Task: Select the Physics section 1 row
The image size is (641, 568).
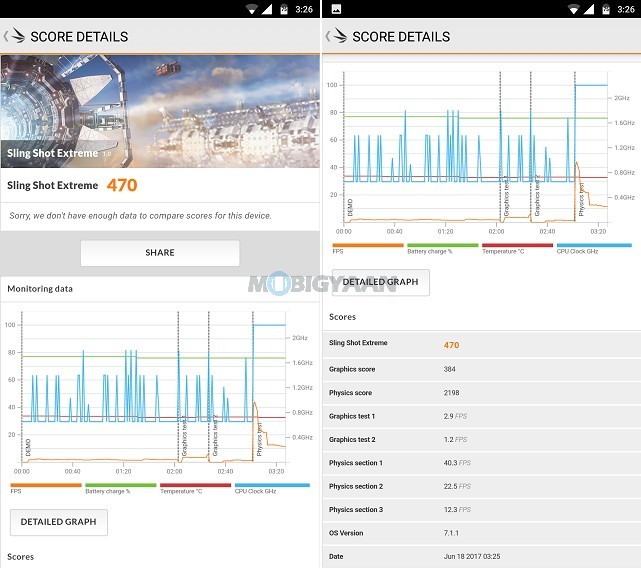Action: (482, 463)
